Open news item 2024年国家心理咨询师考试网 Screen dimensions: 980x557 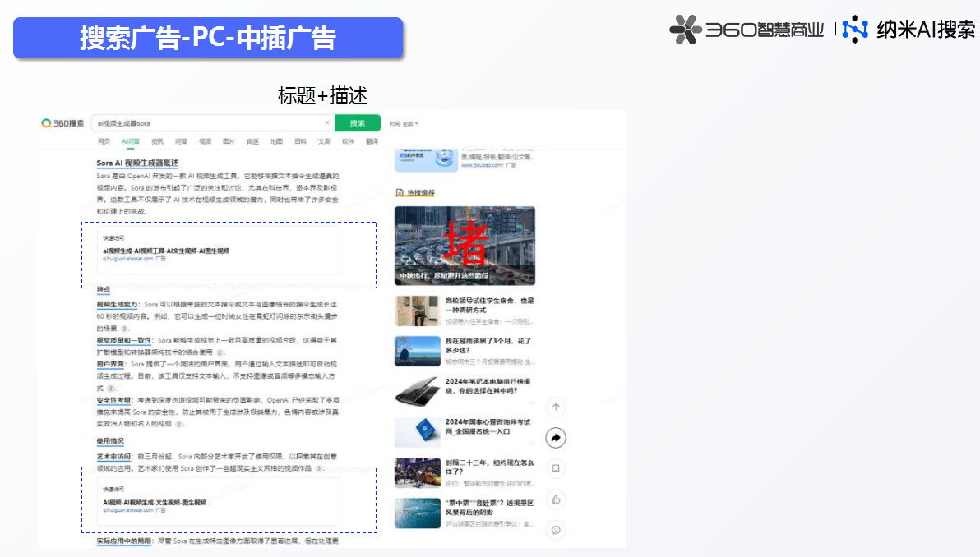click(x=488, y=426)
